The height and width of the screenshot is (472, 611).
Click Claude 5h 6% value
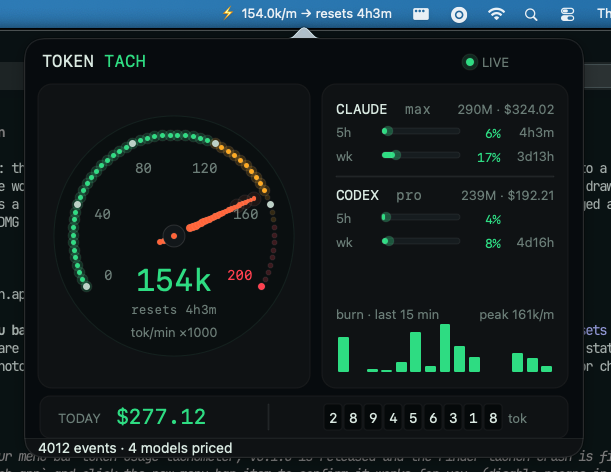click(493, 133)
